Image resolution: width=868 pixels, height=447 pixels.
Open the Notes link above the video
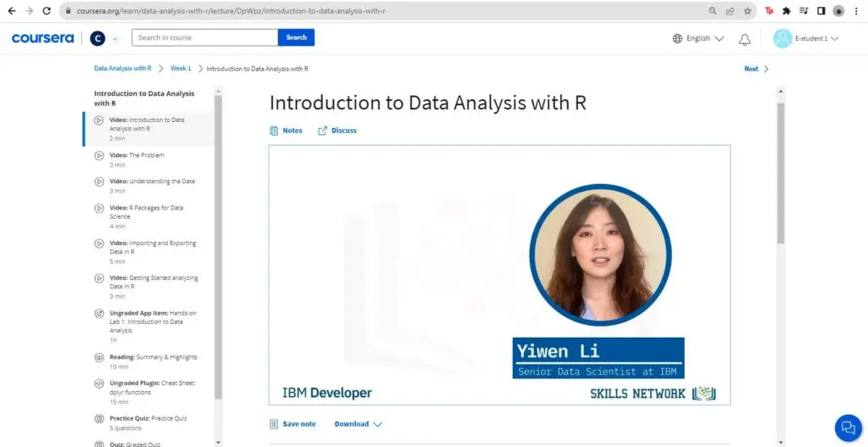286,131
